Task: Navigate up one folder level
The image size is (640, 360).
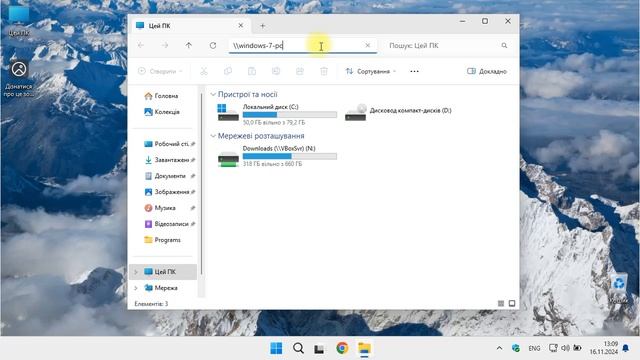Action: coord(189,45)
